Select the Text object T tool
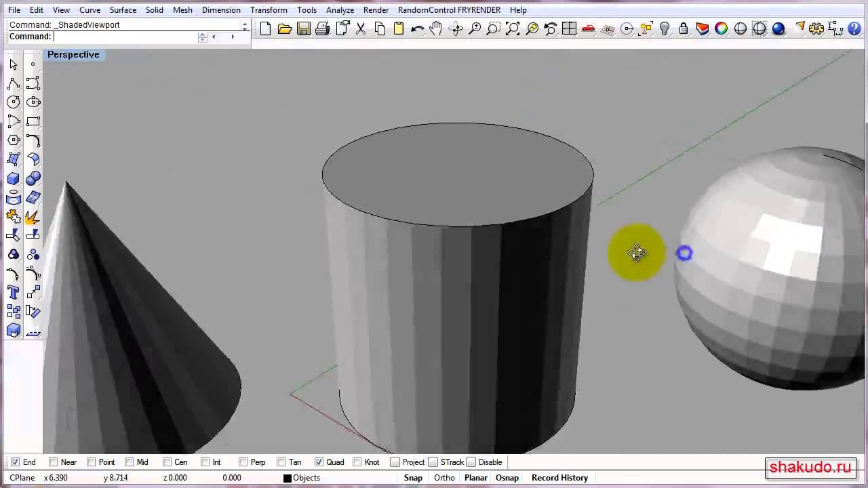This screenshot has height=488, width=868. pos(14,293)
